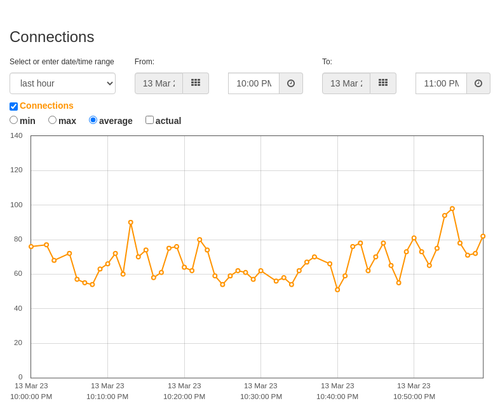Viewport: 500px width, 403px height.
Task: Click the 10:50:00 PM x-axis label
Action: pyautogui.click(x=414, y=391)
